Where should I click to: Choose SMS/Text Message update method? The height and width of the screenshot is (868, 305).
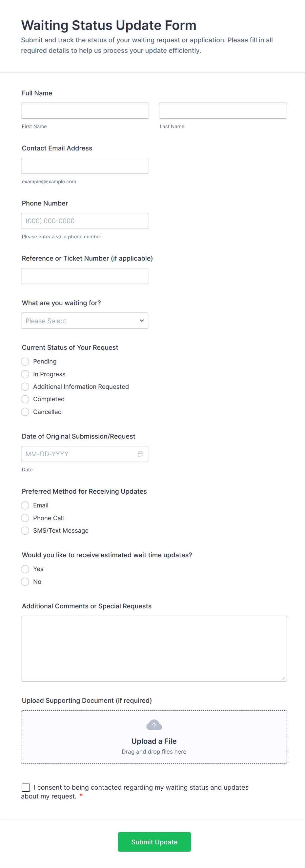[25, 530]
